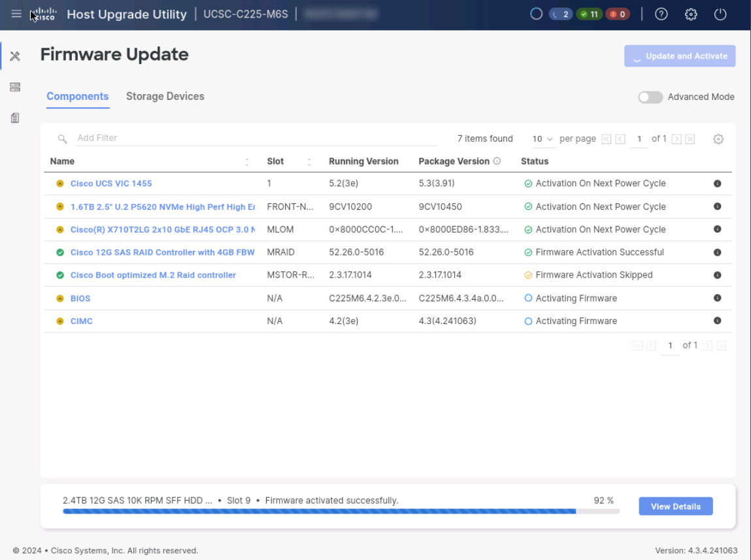Viewport: 751px width, 560px height.
Task: Show info icon for CIMC row
Action: pyautogui.click(x=717, y=321)
